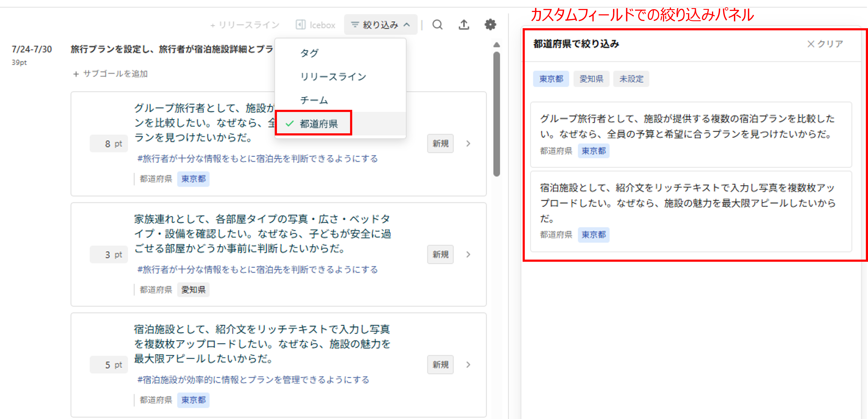Viewport: 868px width, 419px height.
Task: Click subgoal hashtag on 3 pt story
Action: [x=258, y=270]
